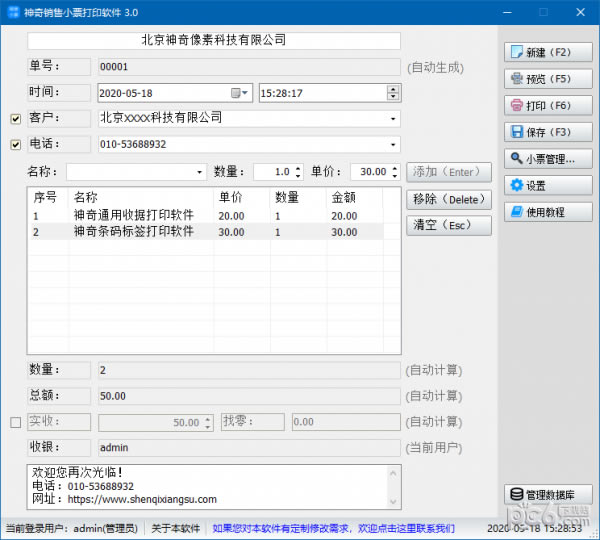Increase time with the up spinner

(393, 90)
